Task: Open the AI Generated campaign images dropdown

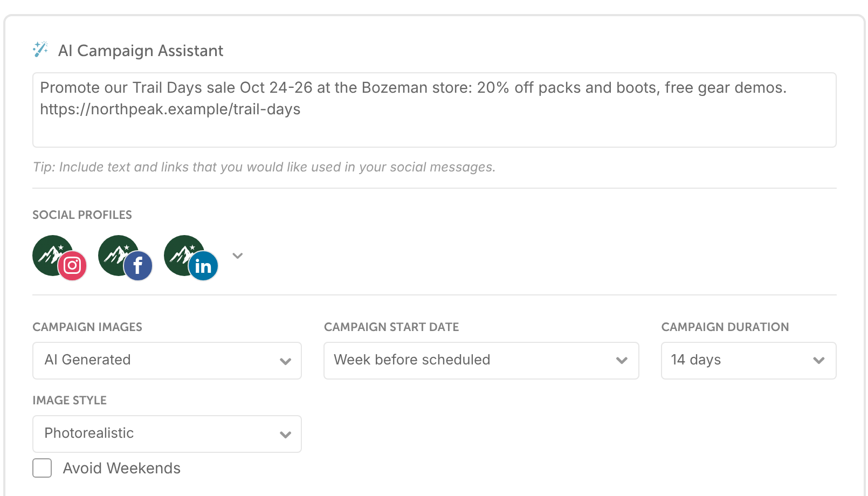Action: tap(167, 361)
